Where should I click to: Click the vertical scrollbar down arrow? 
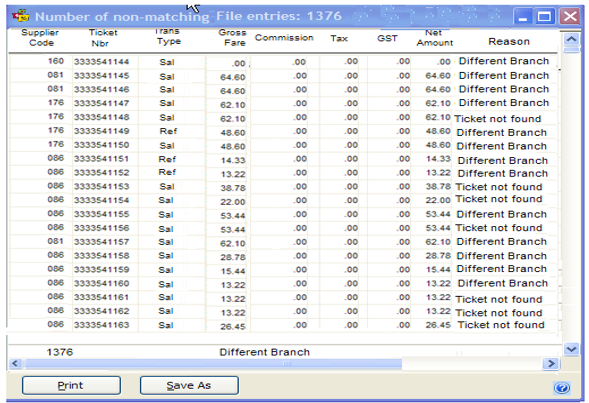[x=571, y=349]
